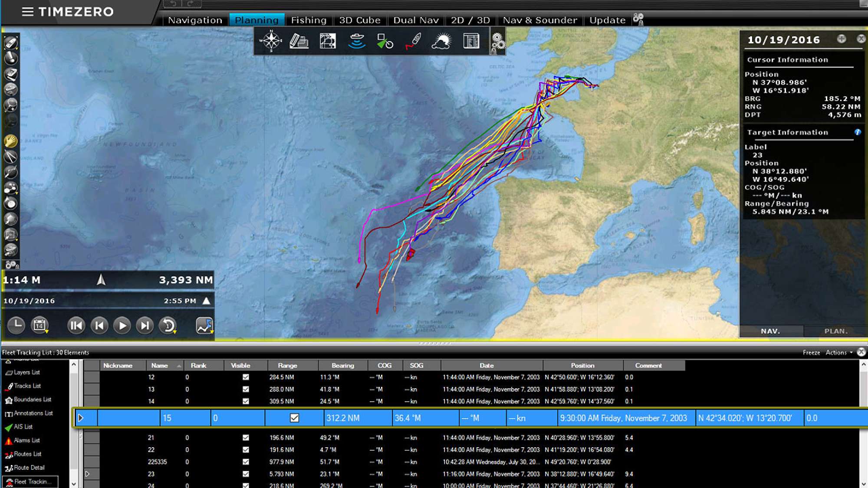Open the weather overlay tool
Image resolution: width=868 pixels, height=488 pixels.
pos(441,41)
